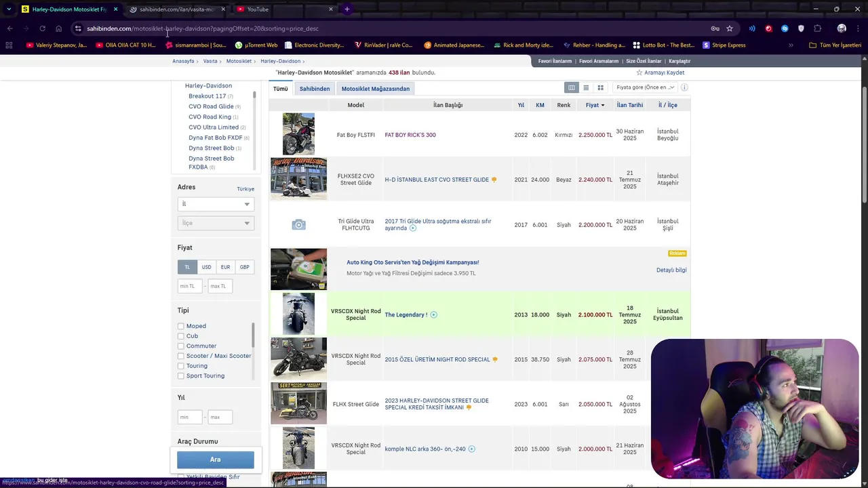Screen dimensions: 868x488
Task: Open the password key icon in address bar
Action: [x=715, y=28]
